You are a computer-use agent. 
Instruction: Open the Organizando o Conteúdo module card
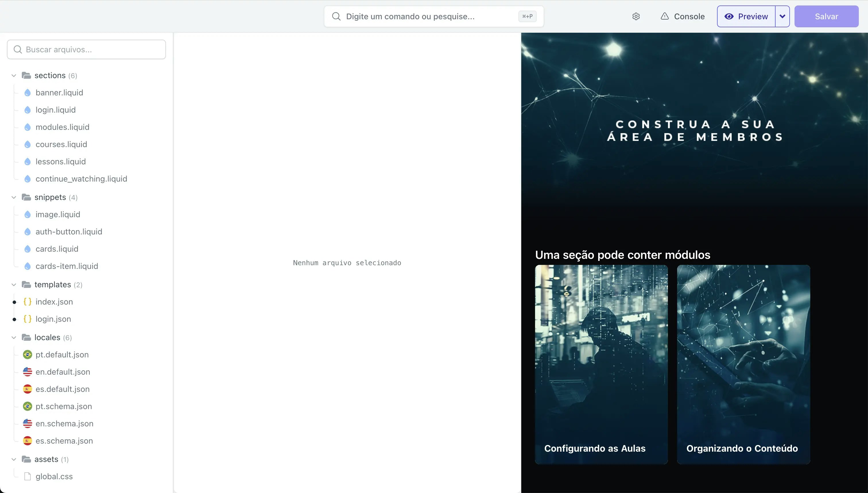743,364
